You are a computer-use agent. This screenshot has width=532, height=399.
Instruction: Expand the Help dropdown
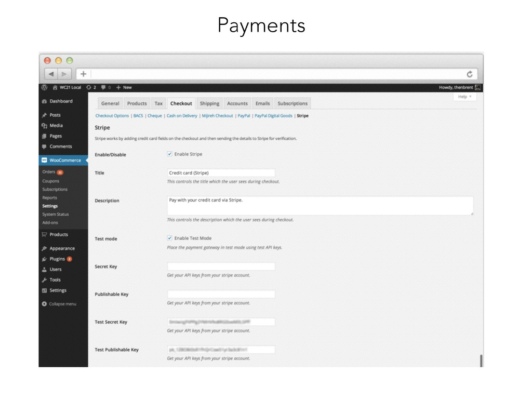pyautogui.click(x=465, y=97)
